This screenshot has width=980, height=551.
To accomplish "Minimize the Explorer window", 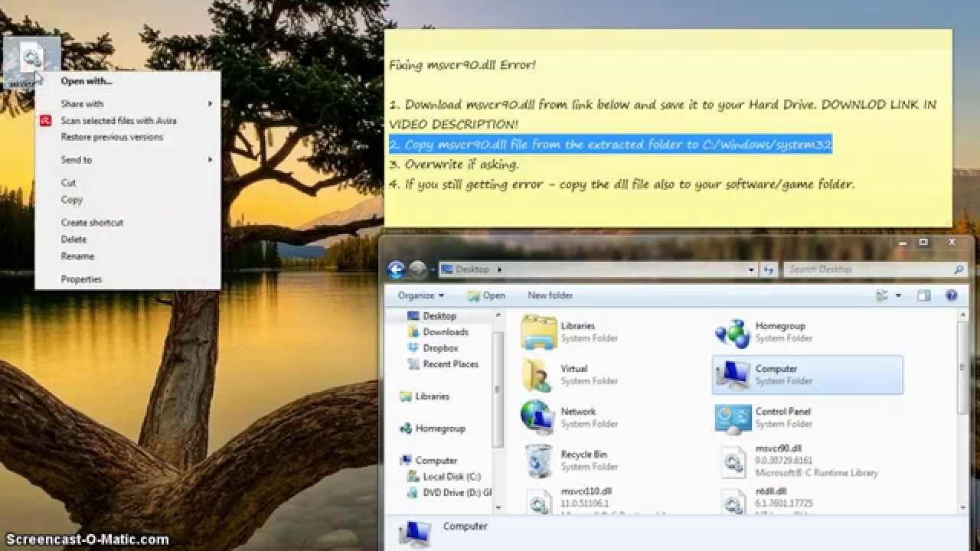I will tap(903, 243).
